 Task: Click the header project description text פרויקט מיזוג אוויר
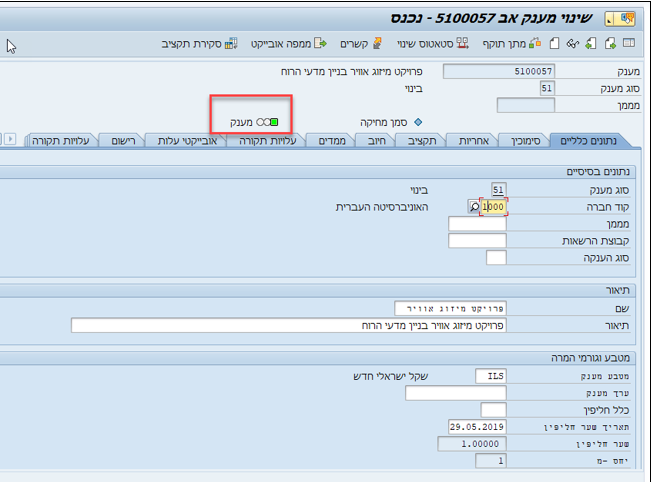click(352, 71)
